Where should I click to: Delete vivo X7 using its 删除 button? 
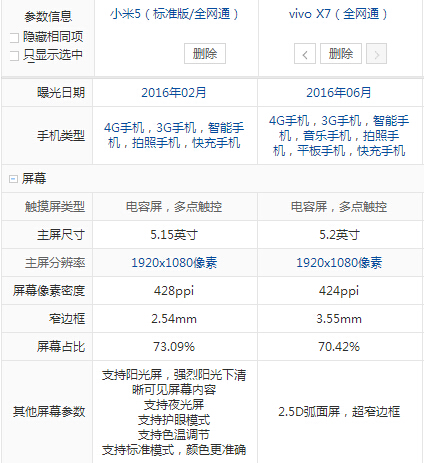pyautogui.click(x=341, y=53)
